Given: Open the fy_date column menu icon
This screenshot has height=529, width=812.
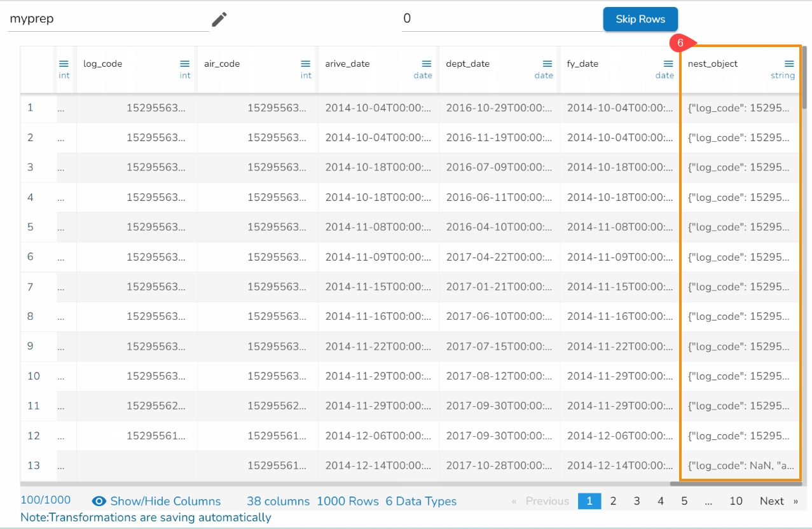Looking at the screenshot, I should (x=668, y=64).
